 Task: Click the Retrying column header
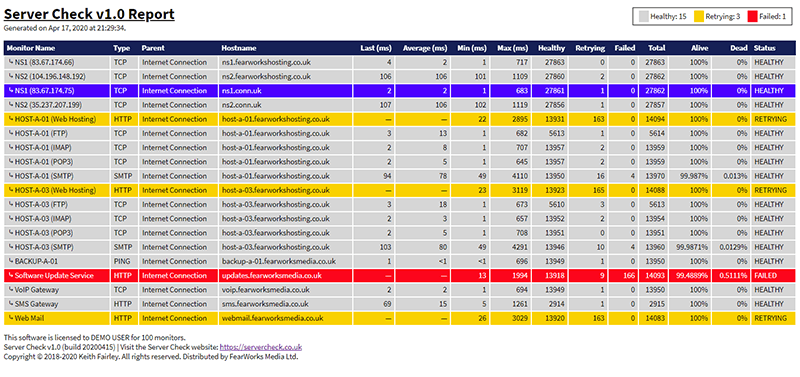pos(590,48)
